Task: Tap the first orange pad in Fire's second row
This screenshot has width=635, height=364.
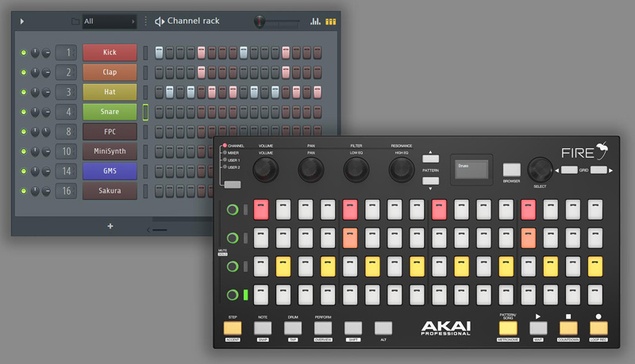Action: click(350, 238)
